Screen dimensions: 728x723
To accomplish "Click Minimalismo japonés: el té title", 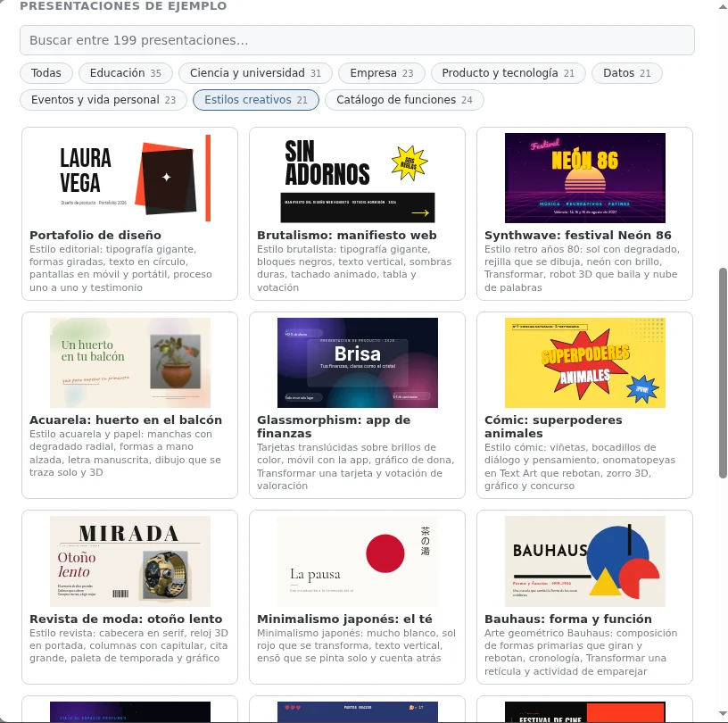I will pos(344,619).
